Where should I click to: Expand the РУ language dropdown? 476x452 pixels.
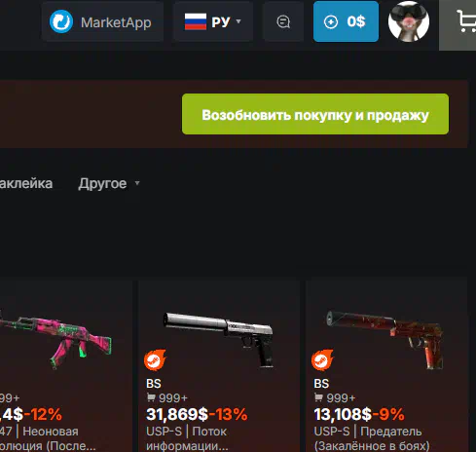(213, 21)
